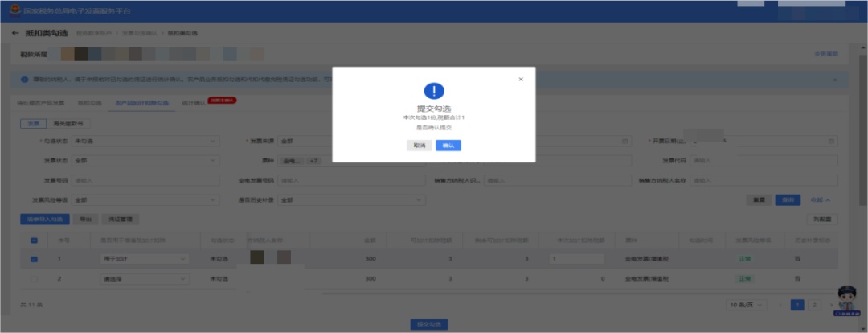This screenshot has height=333, width=868.
Task: Open the 票种 multi-select dropdown
Action: pos(351,161)
